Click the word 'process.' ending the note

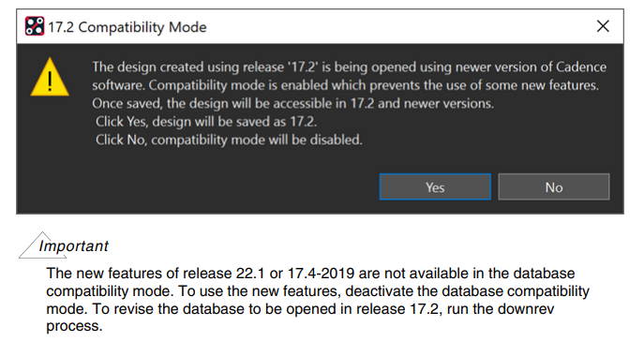coord(74,326)
